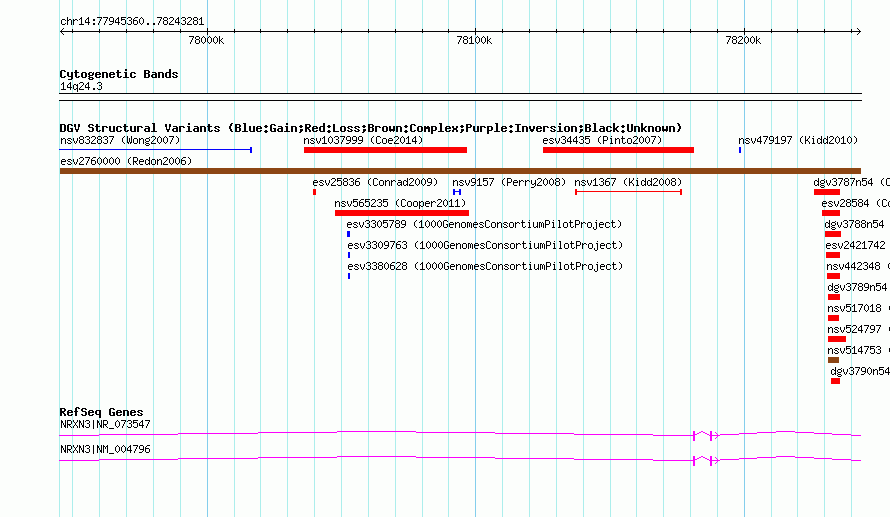Select the blue nsv832837 gain bar

click(156, 150)
